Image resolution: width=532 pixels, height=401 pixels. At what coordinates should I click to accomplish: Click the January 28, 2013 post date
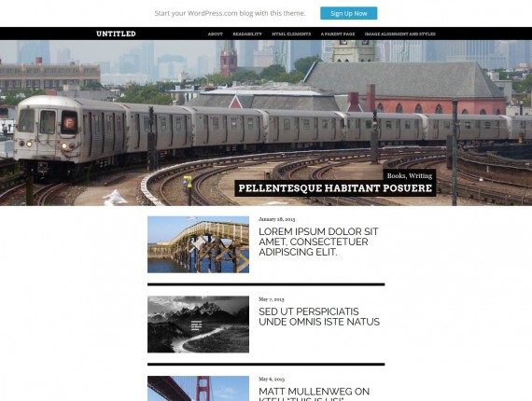point(276,219)
